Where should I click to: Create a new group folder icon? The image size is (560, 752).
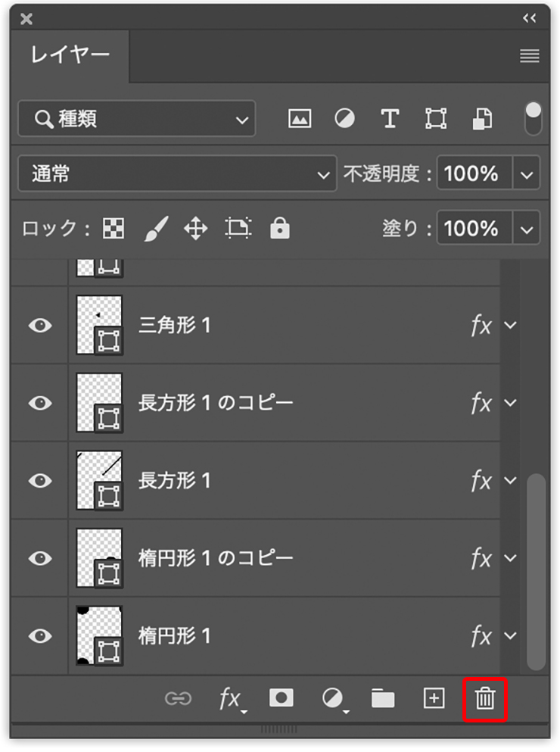tap(383, 698)
